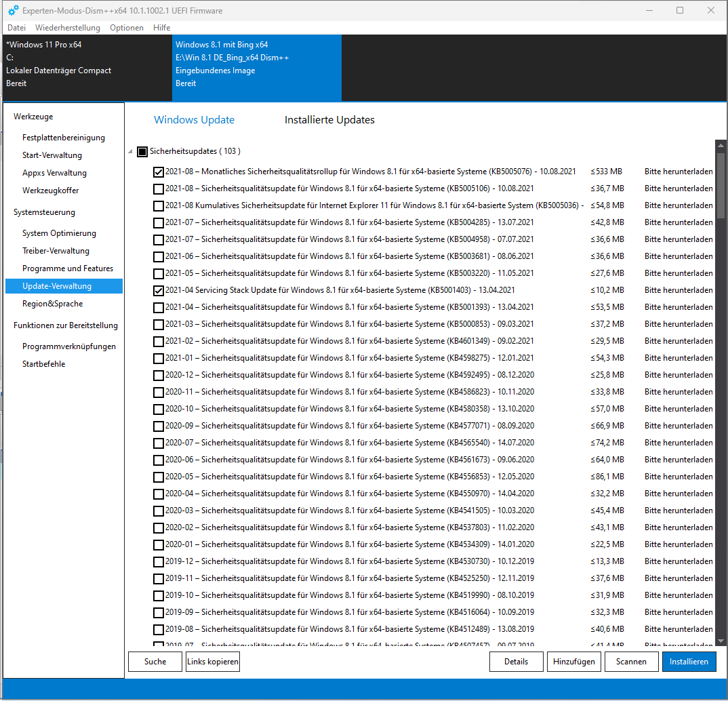
Task: Select the Windows 8.1 mit Bing x64 image tile
Action: (257, 68)
